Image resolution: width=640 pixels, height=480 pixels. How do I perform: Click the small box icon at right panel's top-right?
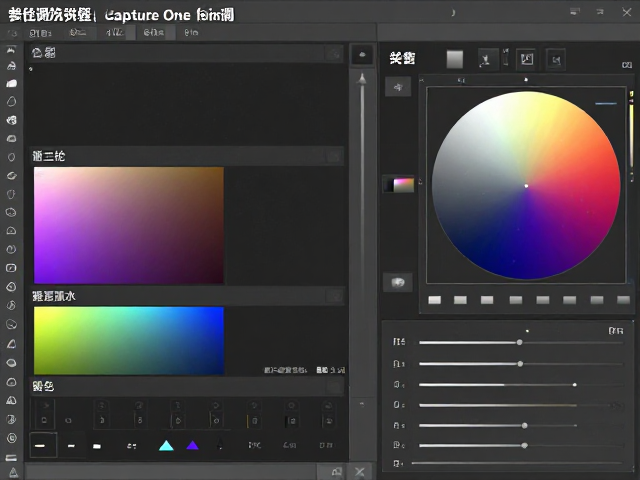[x=627, y=65]
